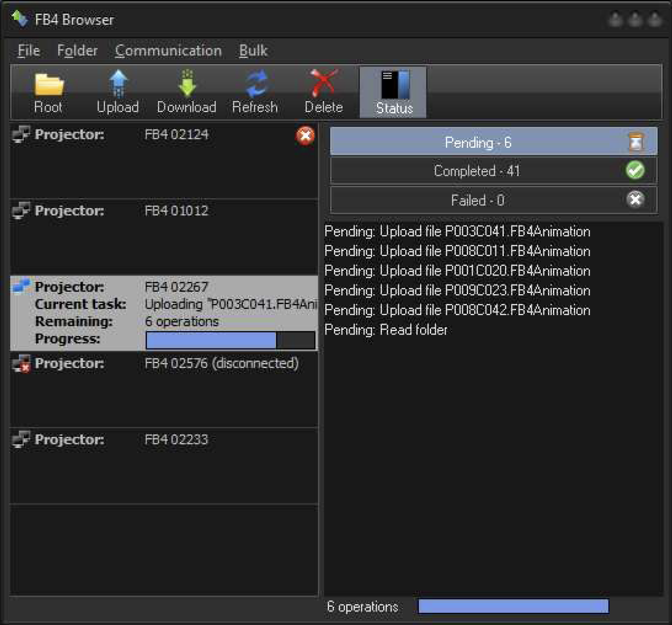Click the hourglass icon on Pending
The image size is (672, 625).
coord(636,142)
